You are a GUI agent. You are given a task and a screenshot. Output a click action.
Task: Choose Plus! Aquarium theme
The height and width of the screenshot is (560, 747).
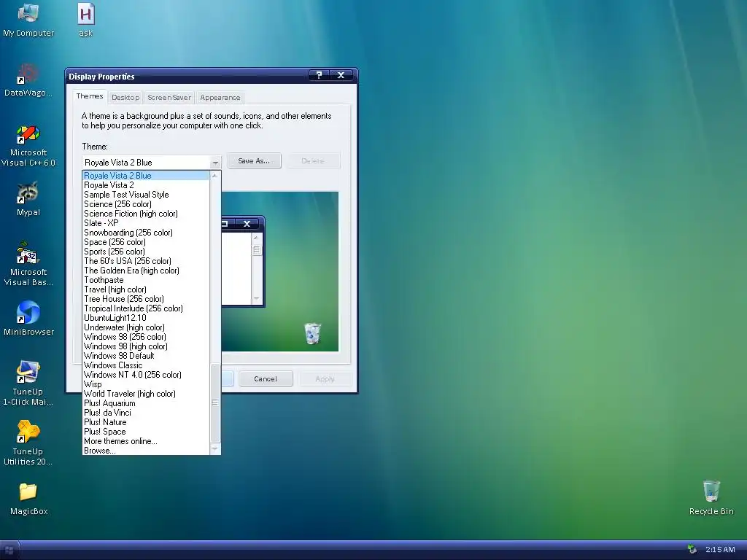[x=146, y=403]
